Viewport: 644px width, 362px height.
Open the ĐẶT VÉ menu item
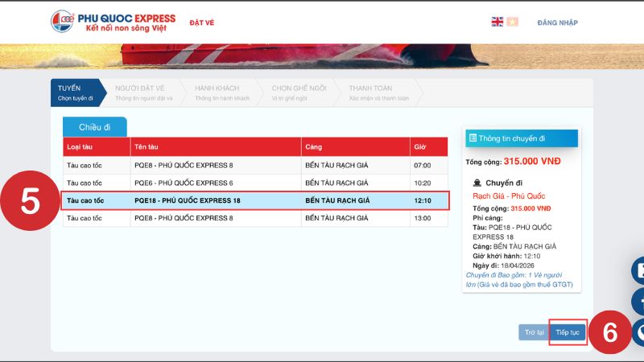(x=202, y=23)
